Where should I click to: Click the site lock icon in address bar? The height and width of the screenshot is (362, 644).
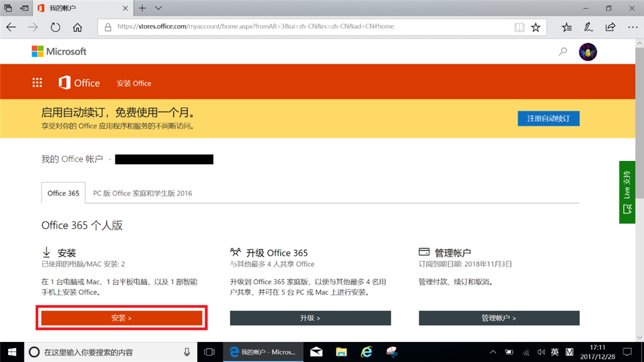108,27
